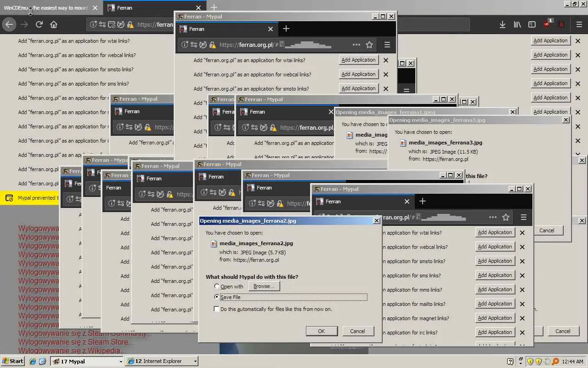588x368 pixels.
Task: Select the Ferran tab in the irc-links window
Action: tap(363, 201)
